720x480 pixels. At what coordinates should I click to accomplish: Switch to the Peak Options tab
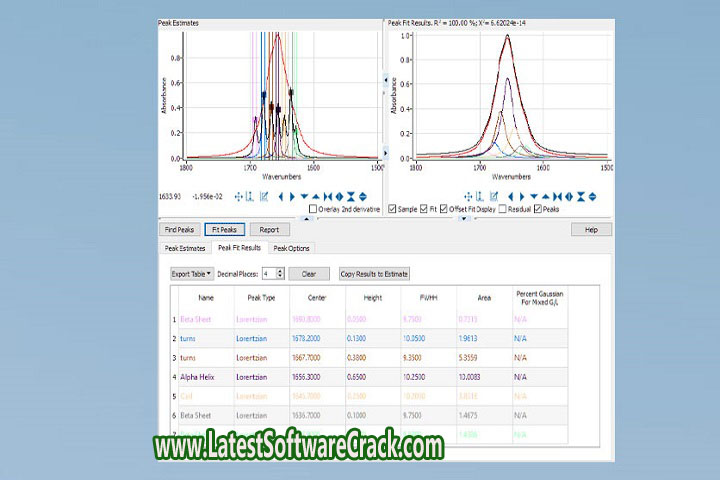pos(291,248)
